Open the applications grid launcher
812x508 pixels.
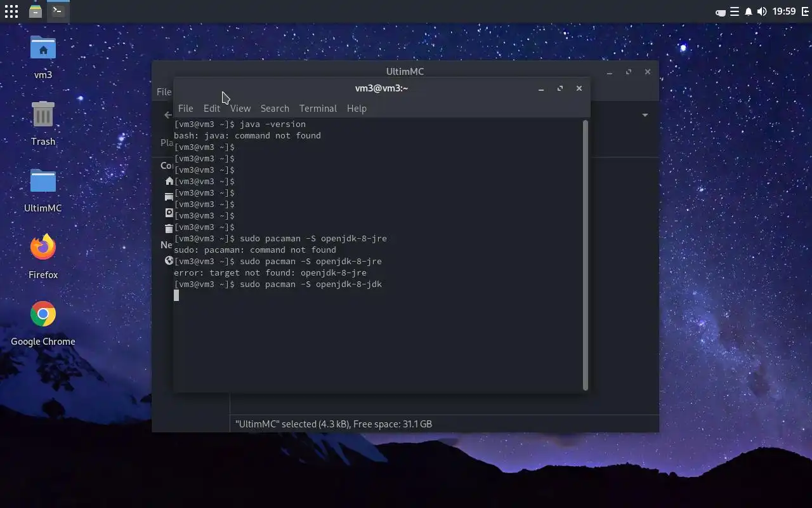(x=11, y=11)
